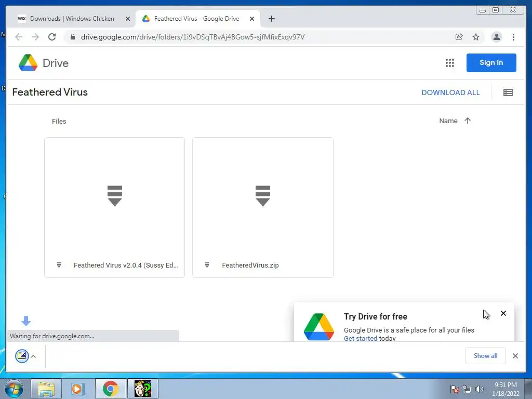Close the Downloads | Windows Chicken tab
Viewport: 532px width, 399px height.
point(128,19)
